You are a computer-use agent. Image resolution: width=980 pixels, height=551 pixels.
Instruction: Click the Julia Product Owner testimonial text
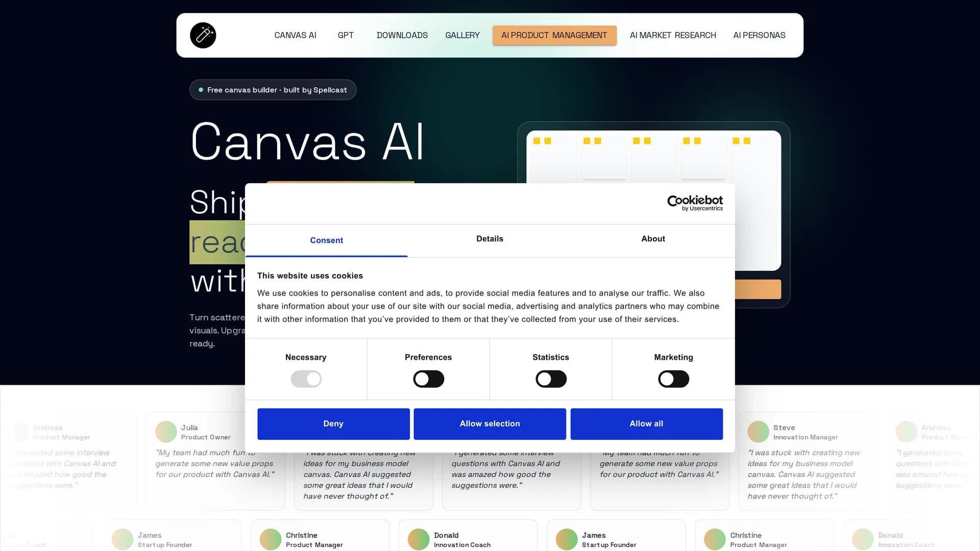pos(215,463)
